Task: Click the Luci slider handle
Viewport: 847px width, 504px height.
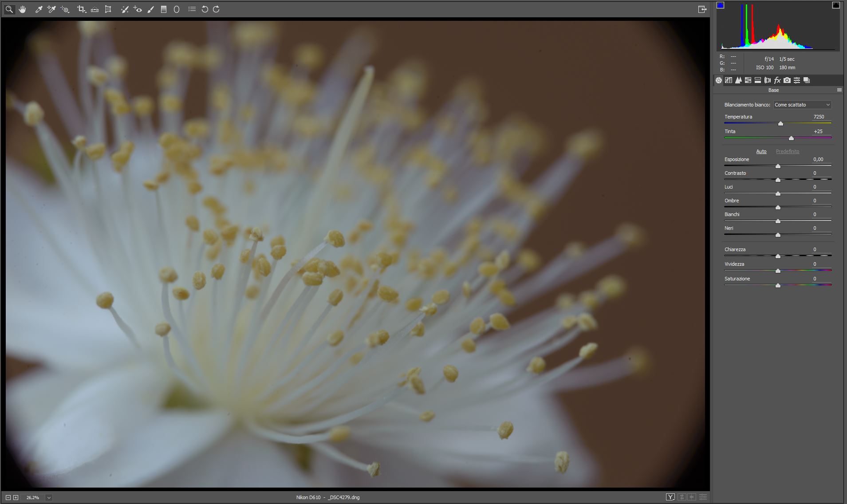Action: click(x=778, y=194)
